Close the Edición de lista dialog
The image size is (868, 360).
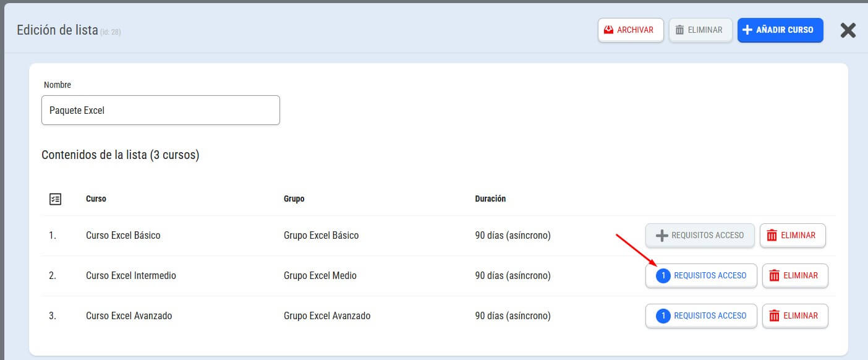[x=848, y=30]
